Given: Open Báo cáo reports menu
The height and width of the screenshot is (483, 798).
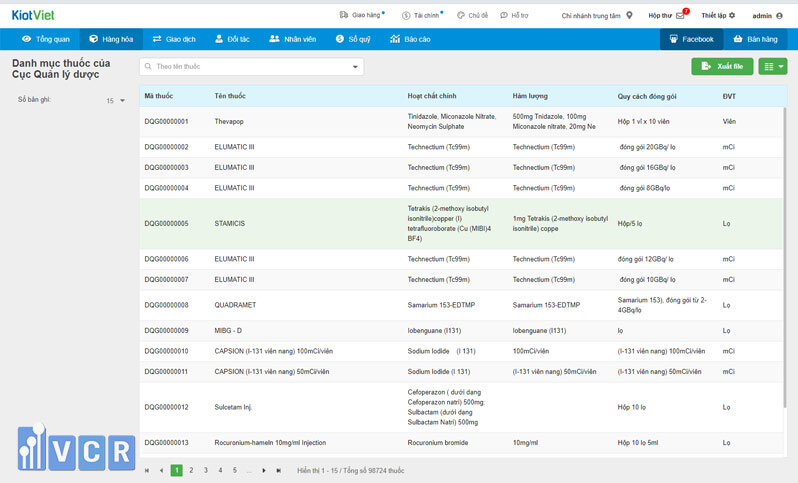Looking at the screenshot, I should click(410, 39).
